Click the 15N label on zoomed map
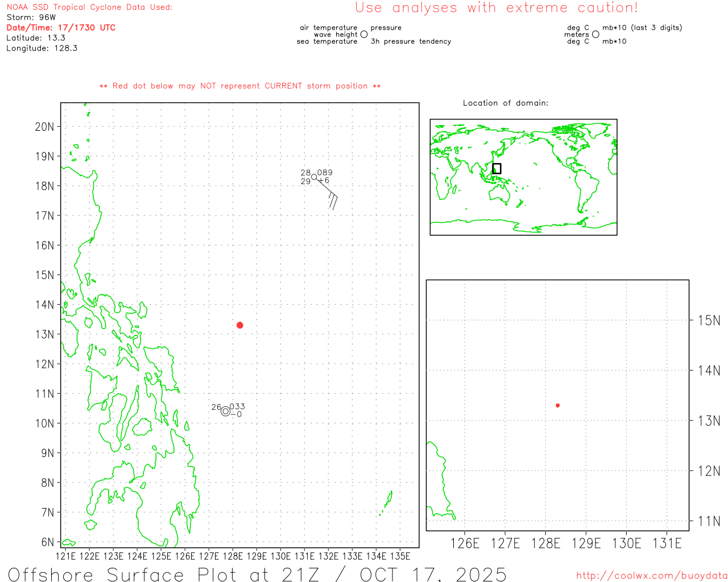728x582 pixels. [709, 321]
